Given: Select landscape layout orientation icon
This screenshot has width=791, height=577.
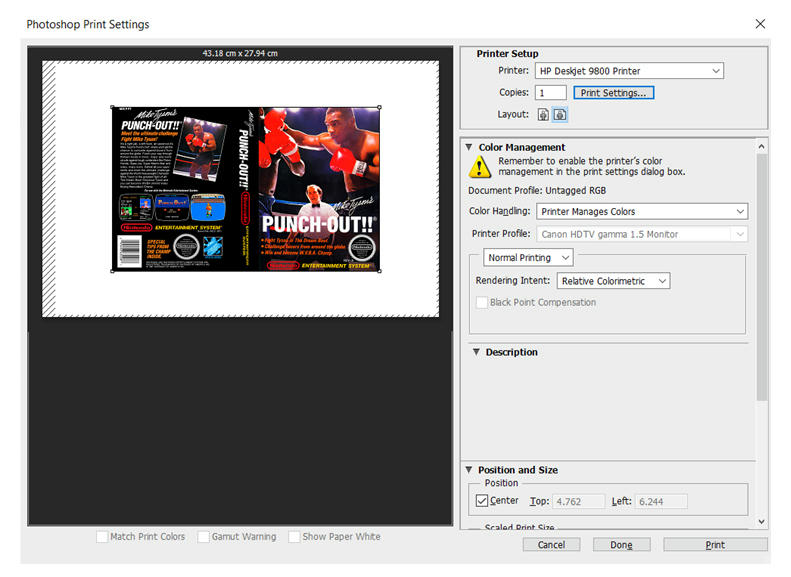Looking at the screenshot, I should tap(560, 115).
